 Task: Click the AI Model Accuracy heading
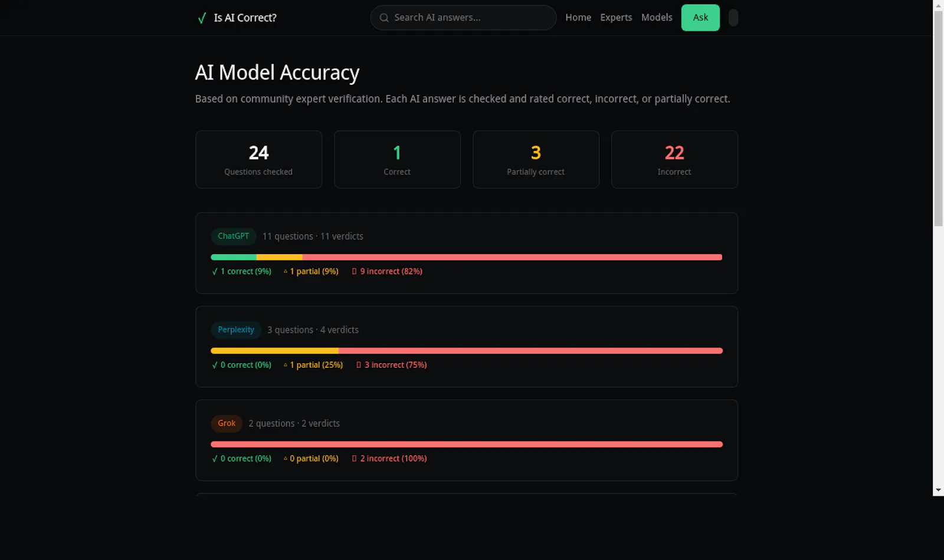(277, 73)
